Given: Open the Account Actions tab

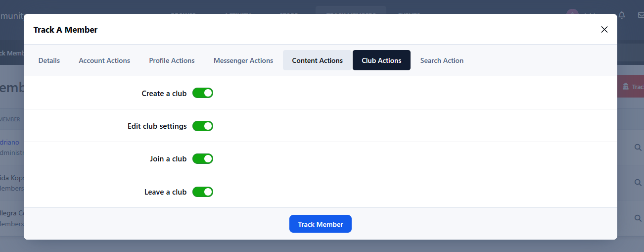Looking at the screenshot, I should [104, 60].
